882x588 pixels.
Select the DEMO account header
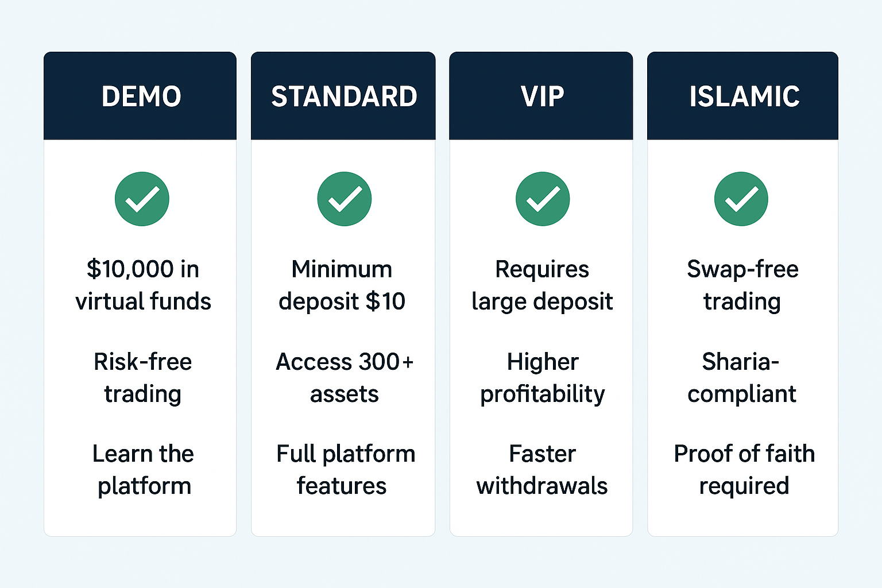(x=141, y=96)
